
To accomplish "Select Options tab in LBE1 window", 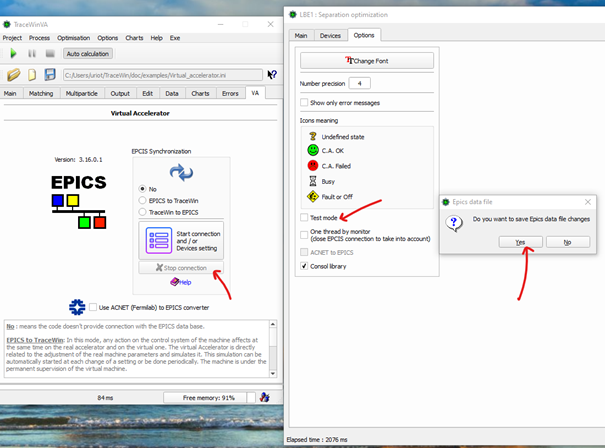I will (x=364, y=35).
